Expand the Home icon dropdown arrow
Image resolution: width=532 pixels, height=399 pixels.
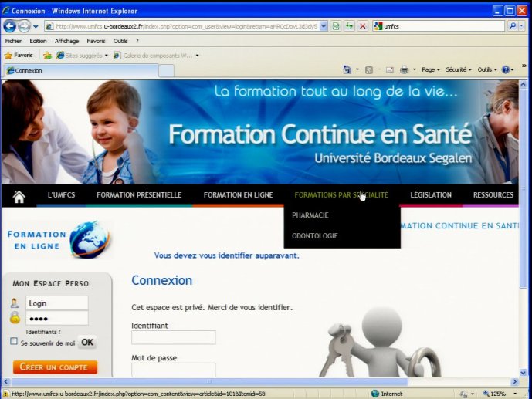357,69
